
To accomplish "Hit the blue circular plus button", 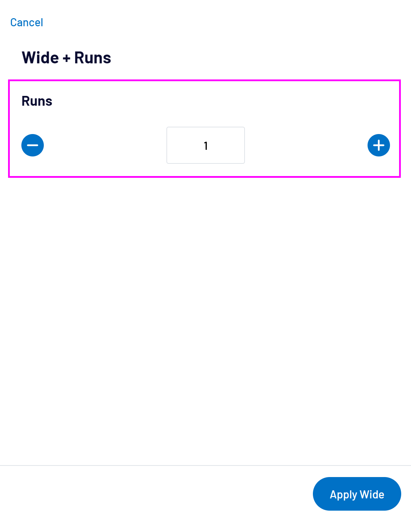I will pos(378,145).
